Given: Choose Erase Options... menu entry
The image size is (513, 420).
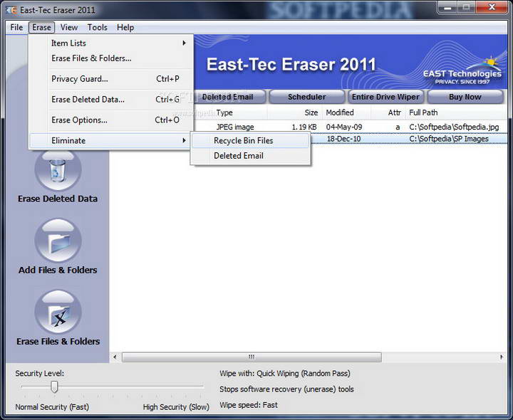Looking at the screenshot, I should 110,120.
